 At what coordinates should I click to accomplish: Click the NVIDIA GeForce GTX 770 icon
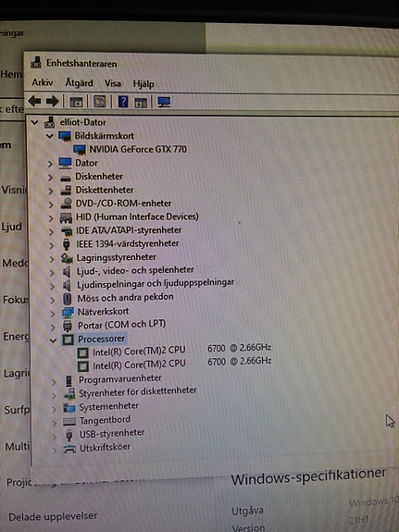pyautogui.click(x=79, y=149)
